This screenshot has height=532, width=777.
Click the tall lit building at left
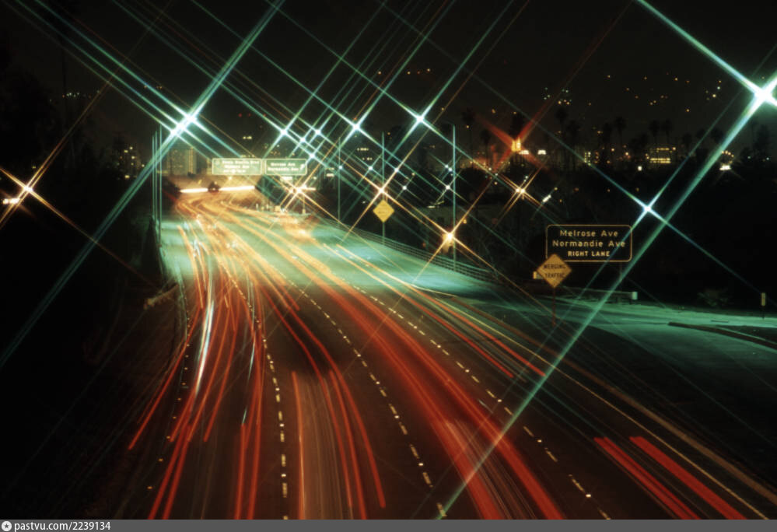182,160
